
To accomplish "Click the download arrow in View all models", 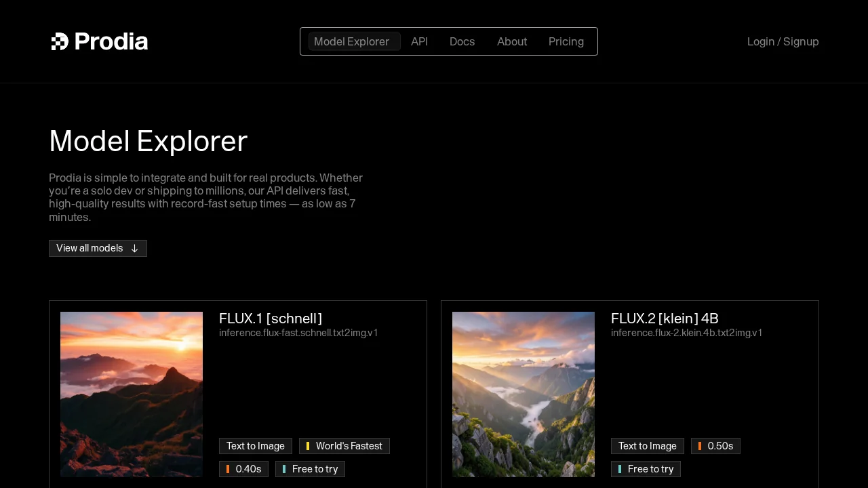I will click(x=135, y=248).
